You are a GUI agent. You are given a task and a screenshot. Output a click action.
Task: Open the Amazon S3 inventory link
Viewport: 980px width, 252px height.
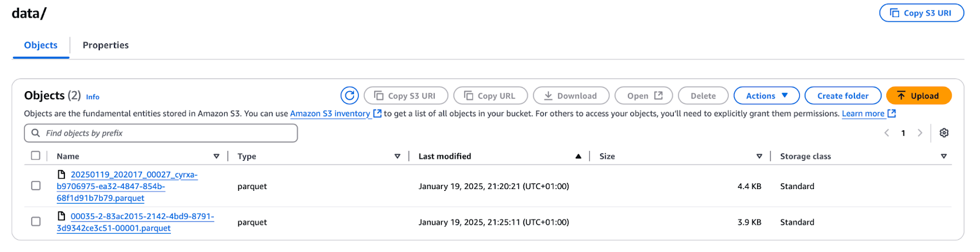tap(330, 113)
